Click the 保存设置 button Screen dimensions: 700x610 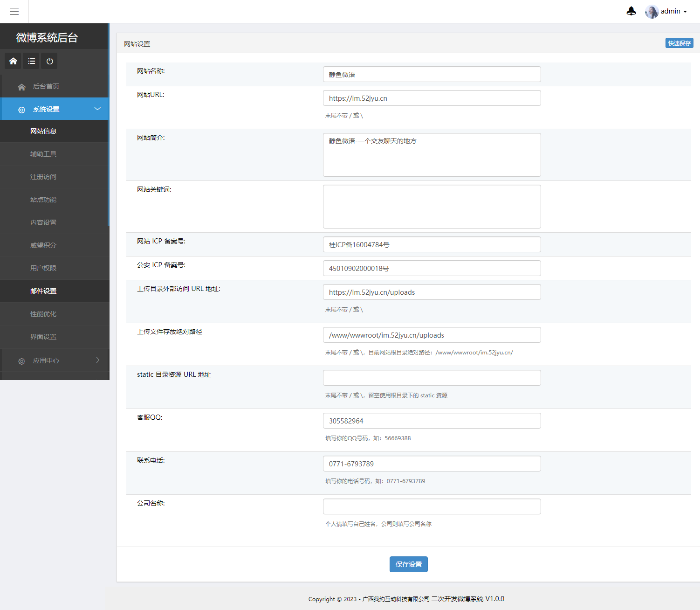[x=408, y=564]
